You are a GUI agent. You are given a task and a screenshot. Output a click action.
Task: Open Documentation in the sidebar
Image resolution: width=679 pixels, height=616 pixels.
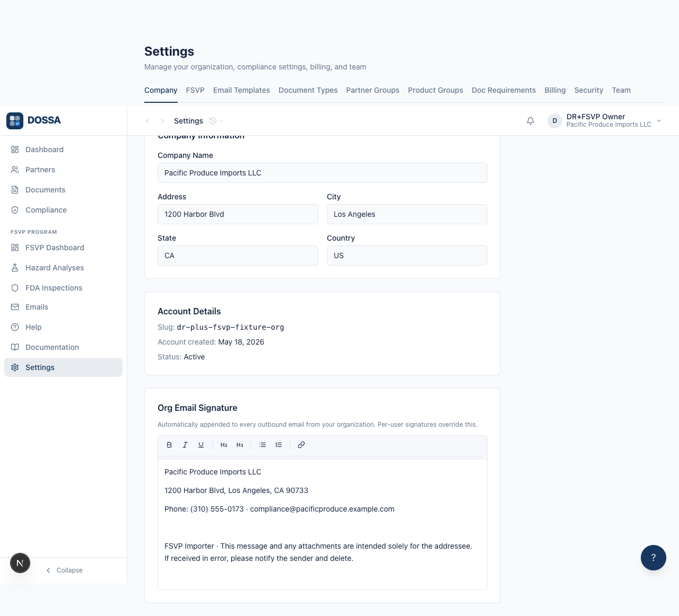tap(63, 347)
